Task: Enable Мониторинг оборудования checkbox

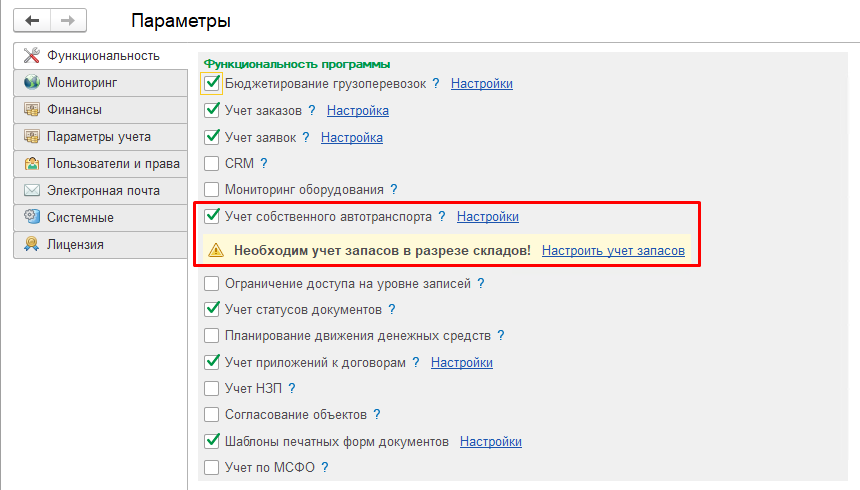Action: point(212,189)
